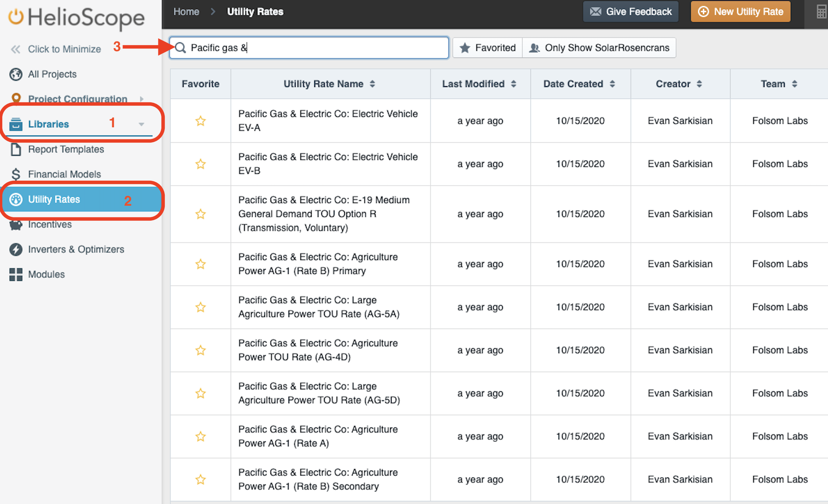
Task: Toggle the Favorited filter button
Action: tap(487, 48)
